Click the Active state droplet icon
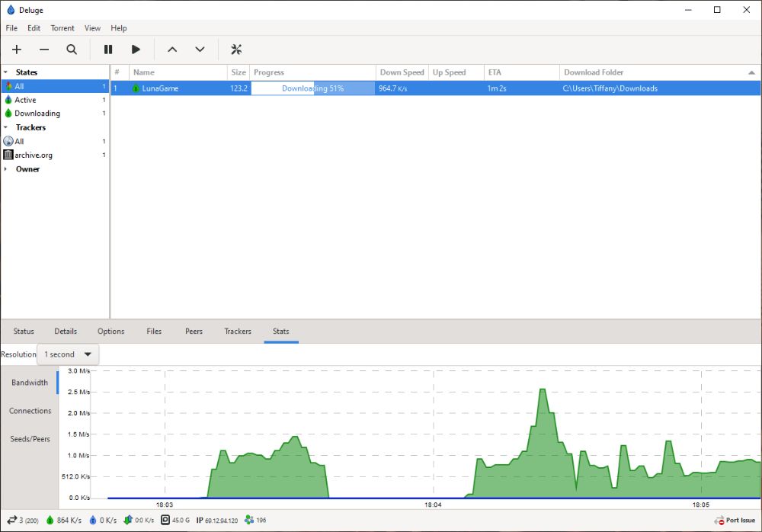Image resolution: width=762 pixels, height=532 pixels. click(x=8, y=99)
